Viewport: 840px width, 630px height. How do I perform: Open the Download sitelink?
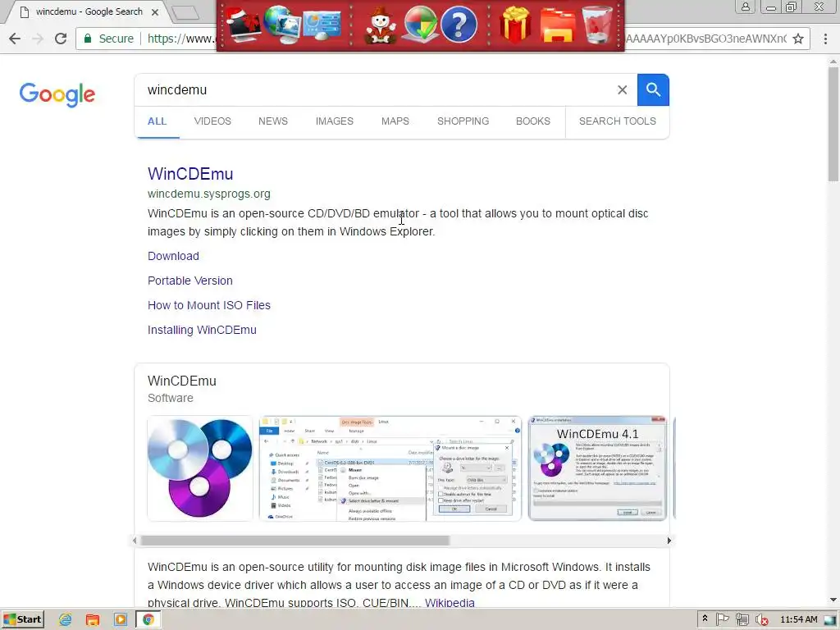click(173, 256)
